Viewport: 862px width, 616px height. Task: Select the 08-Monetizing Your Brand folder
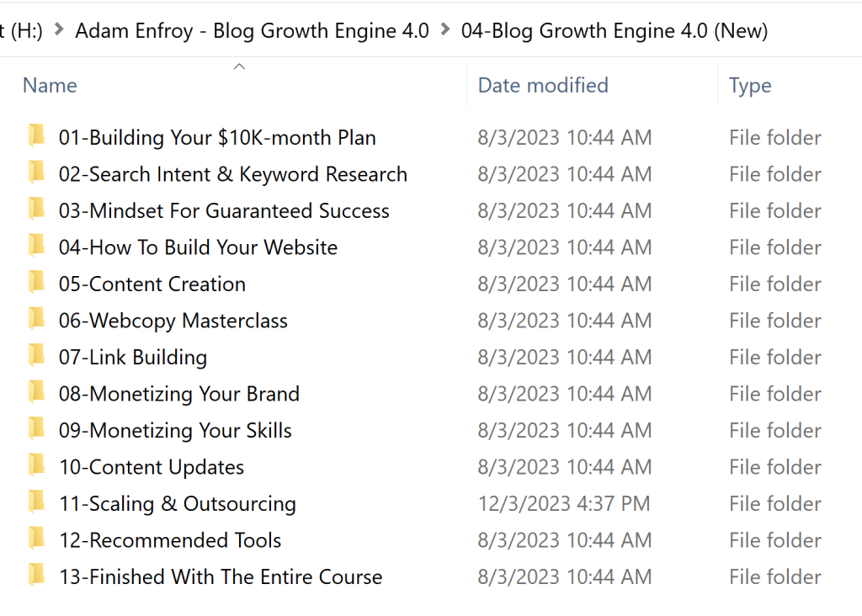(181, 393)
